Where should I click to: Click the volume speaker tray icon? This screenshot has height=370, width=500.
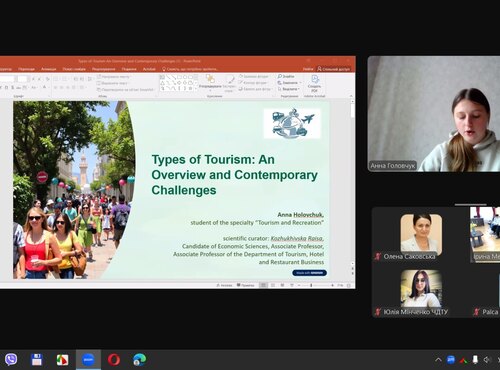point(487,360)
